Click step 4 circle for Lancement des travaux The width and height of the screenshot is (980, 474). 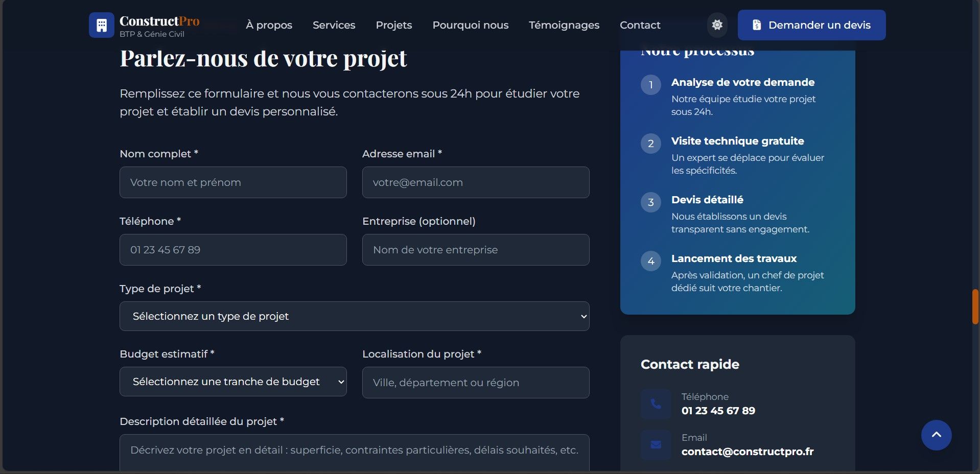tap(650, 261)
